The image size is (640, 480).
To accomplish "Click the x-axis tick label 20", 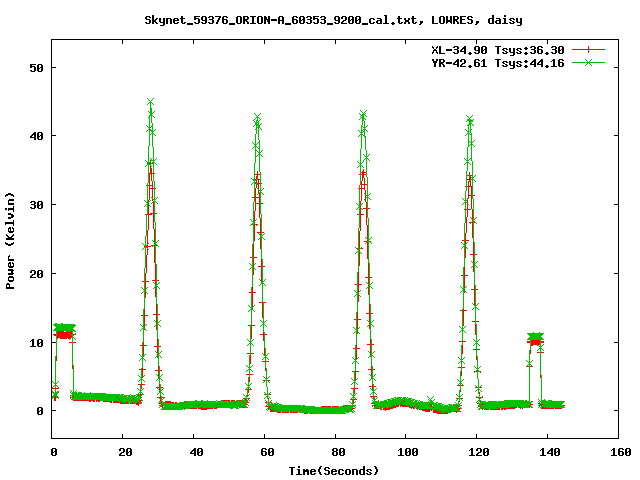I will [x=125, y=452].
